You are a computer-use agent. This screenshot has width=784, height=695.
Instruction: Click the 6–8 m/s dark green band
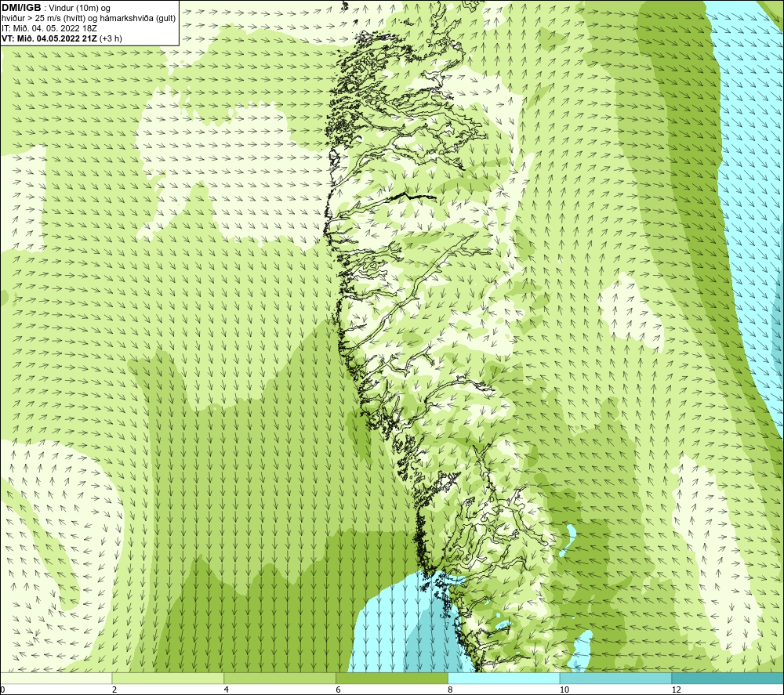point(391,678)
